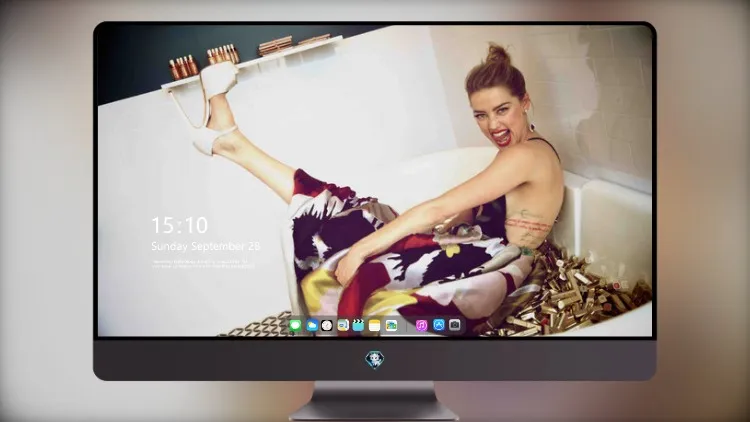Open the blue App Store icon
750x422 pixels.
439,325
